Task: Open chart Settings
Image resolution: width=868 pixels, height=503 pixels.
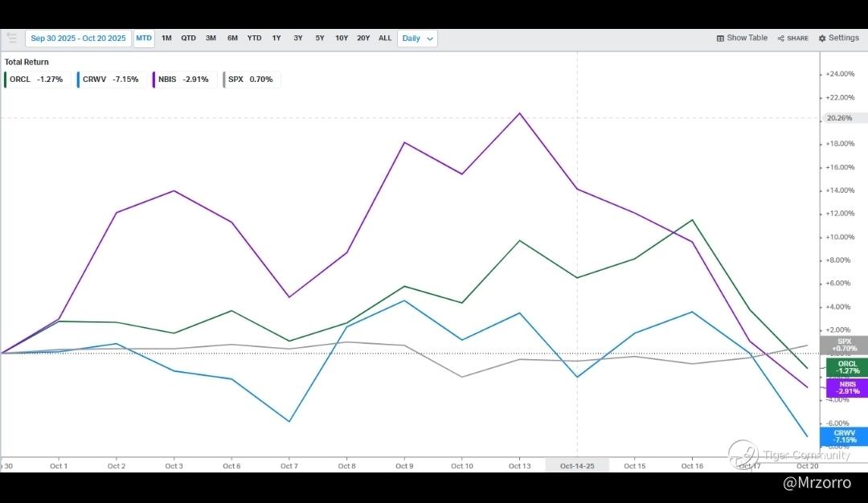Action: click(838, 39)
